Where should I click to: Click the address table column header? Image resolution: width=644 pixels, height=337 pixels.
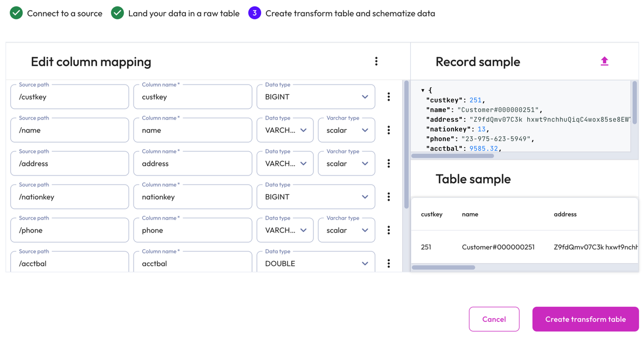[x=565, y=214]
